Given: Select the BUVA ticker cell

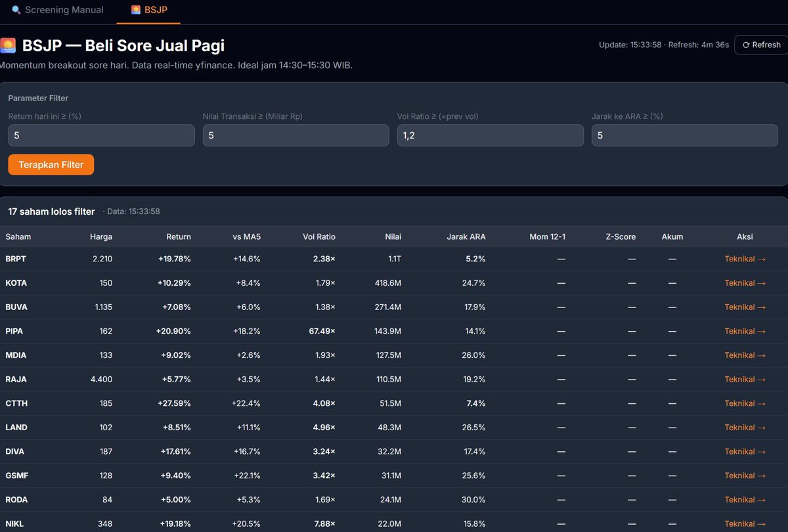Looking at the screenshot, I should (16, 307).
